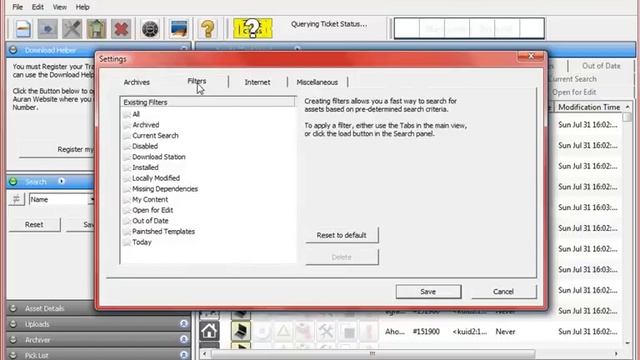The image size is (640, 360).
Task: Click the crossed tools edit toolbar icon
Action: point(72,29)
